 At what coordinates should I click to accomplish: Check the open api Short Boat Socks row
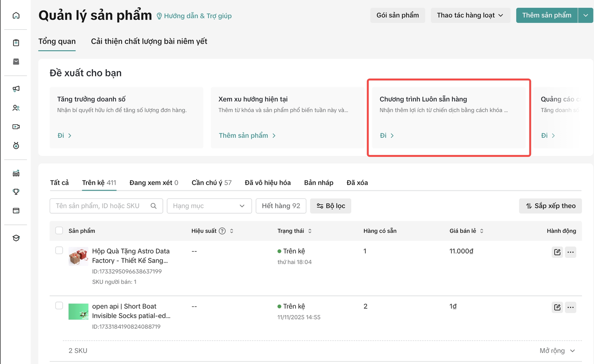click(59, 306)
